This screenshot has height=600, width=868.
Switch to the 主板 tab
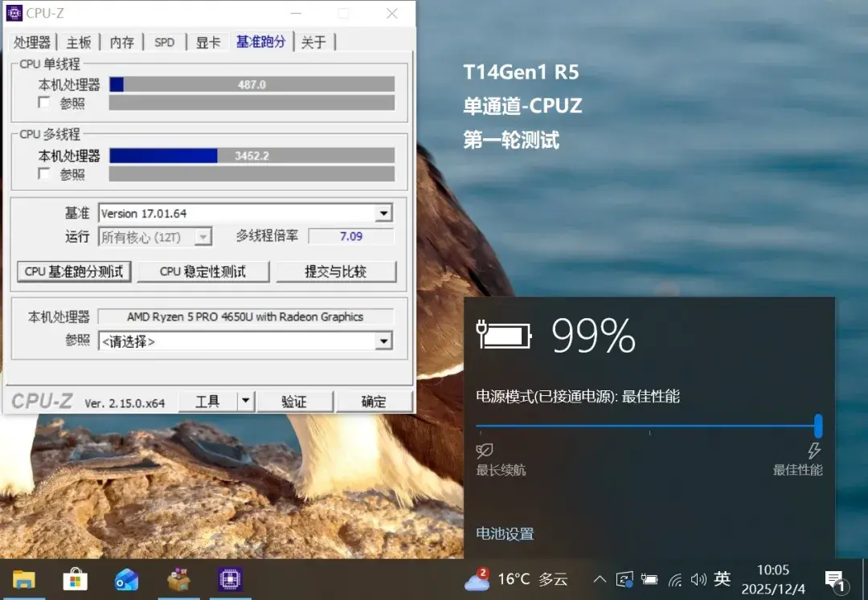click(79, 42)
